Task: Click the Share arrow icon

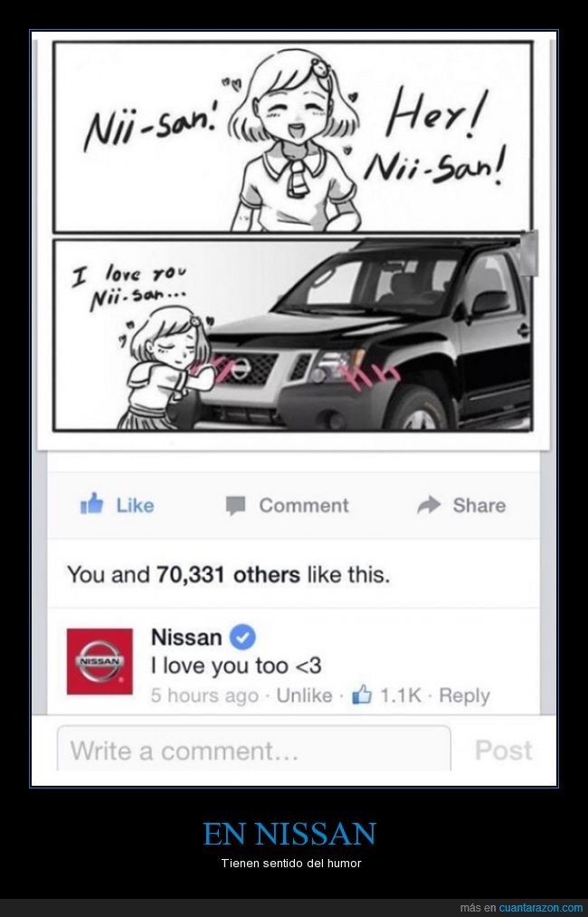Action: [429, 505]
